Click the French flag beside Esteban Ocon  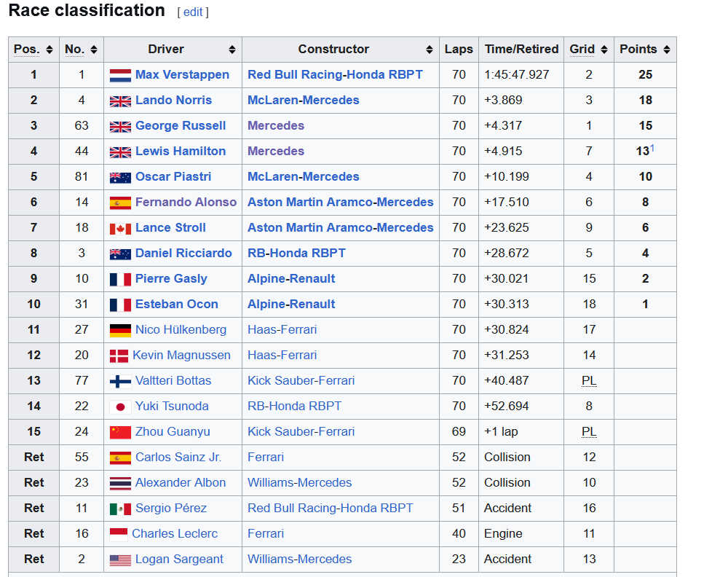(120, 305)
